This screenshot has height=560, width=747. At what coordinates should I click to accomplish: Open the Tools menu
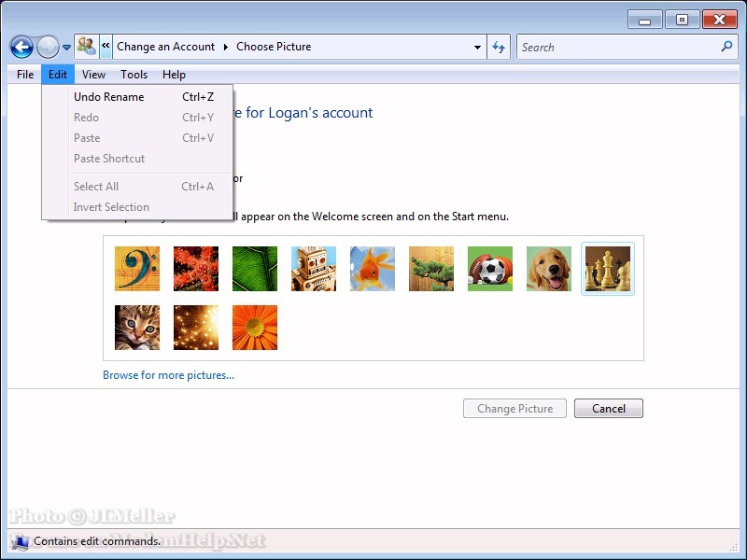tap(134, 75)
